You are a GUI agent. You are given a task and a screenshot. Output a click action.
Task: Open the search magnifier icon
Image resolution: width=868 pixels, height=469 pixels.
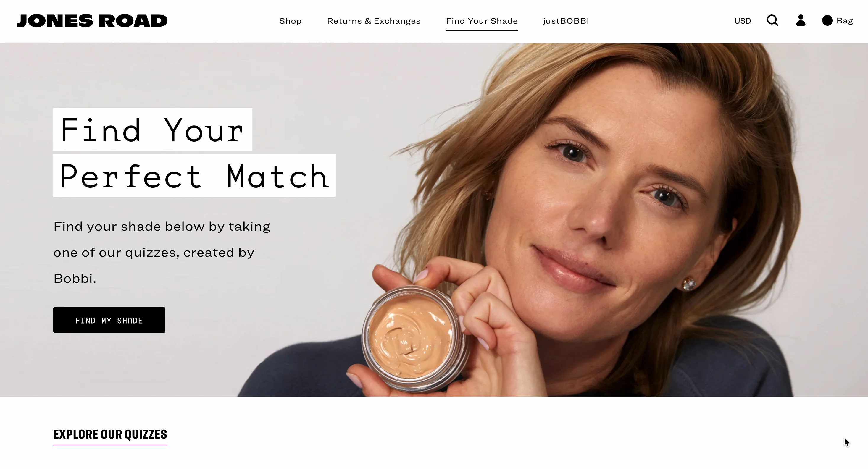pyautogui.click(x=772, y=21)
